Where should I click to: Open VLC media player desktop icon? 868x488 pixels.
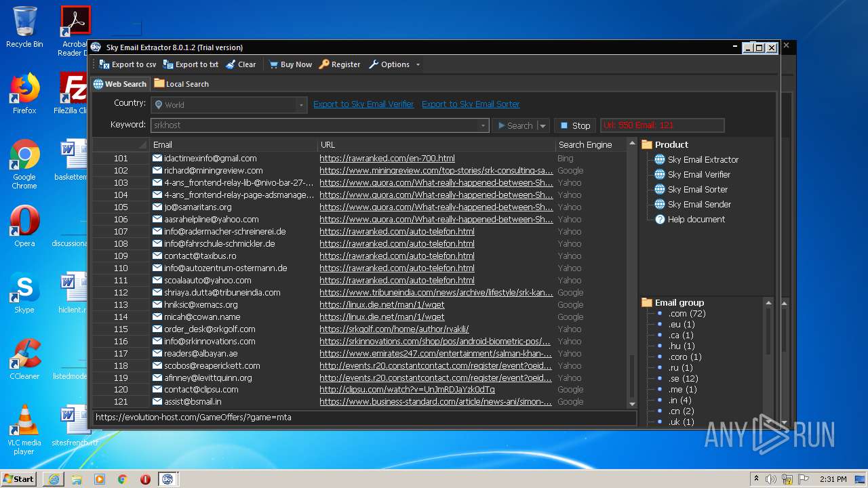(x=24, y=430)
